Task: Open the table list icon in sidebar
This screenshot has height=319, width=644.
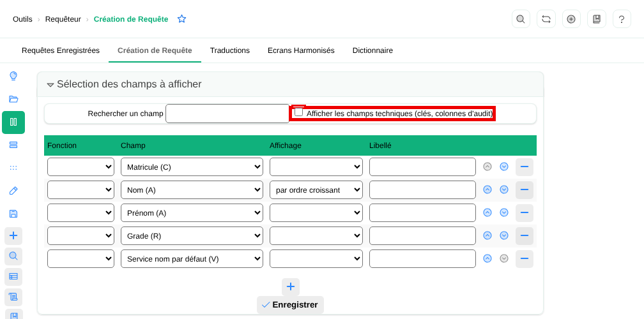Action: coord(13,277)
